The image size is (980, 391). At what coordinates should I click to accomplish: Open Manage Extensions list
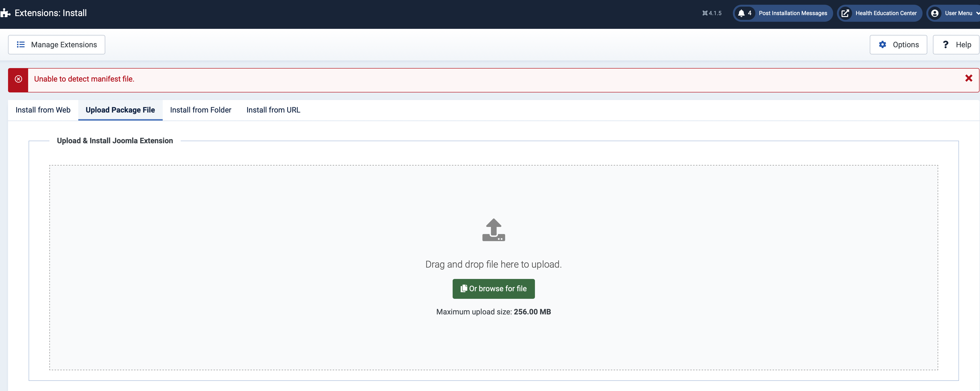57,44
